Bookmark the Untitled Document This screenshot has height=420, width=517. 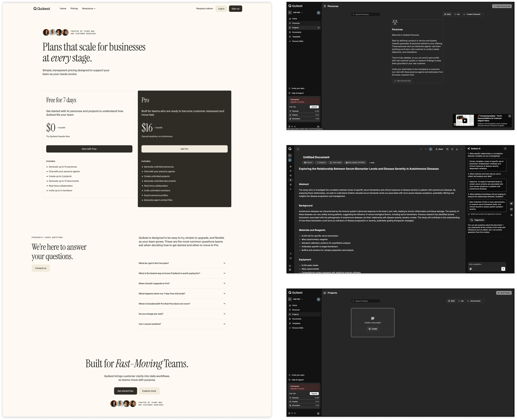point(452,149)
